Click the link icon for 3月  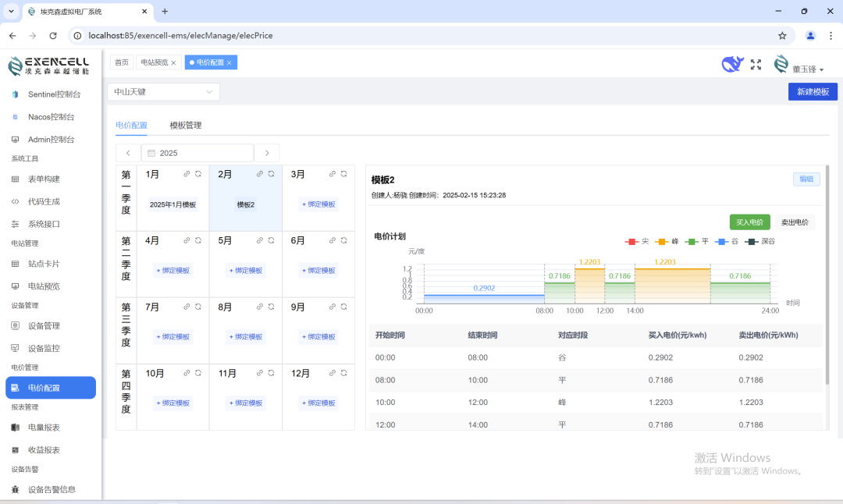(333, 174)
